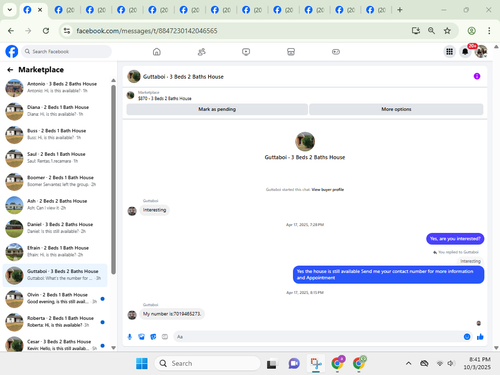The width and height of the screenshot is (500, 375).
Task: Choose a GIF icon in composer
Action: (x=165, y=337)
